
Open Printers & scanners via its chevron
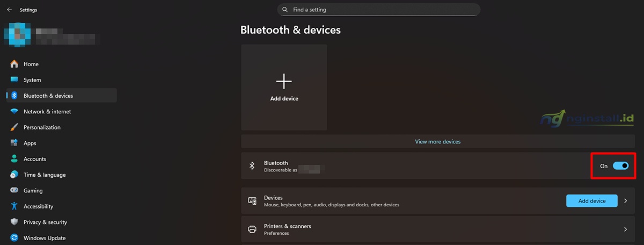click(625, 229)
